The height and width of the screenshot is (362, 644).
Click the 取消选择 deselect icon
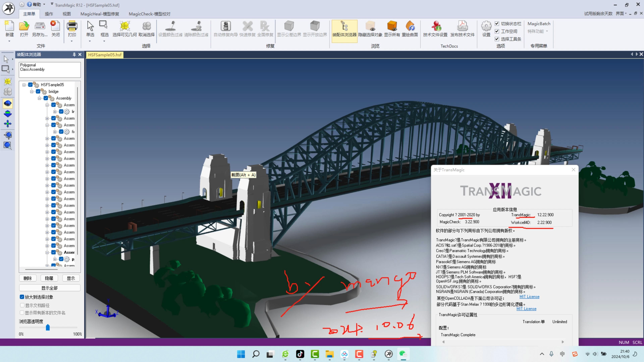point(147,26)
